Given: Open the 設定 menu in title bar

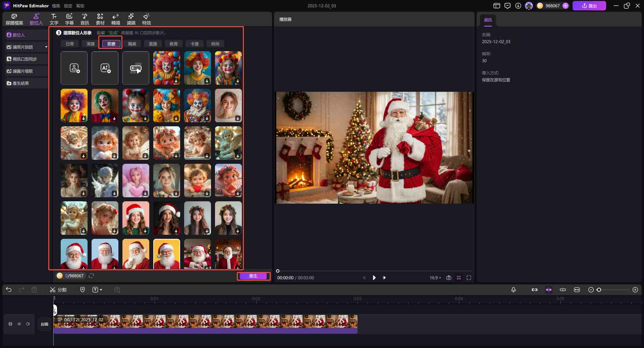Looking at the screenshot, I should coord(68,6).
